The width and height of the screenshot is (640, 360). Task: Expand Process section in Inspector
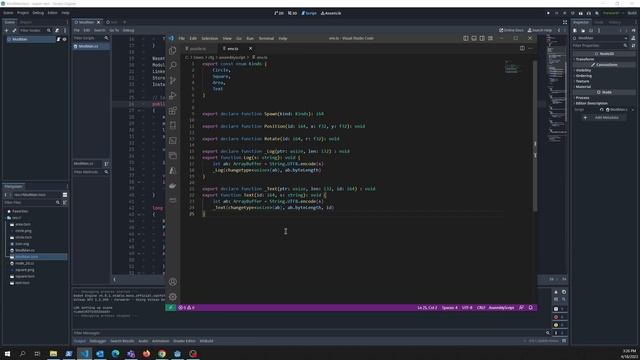coord(582,98)
